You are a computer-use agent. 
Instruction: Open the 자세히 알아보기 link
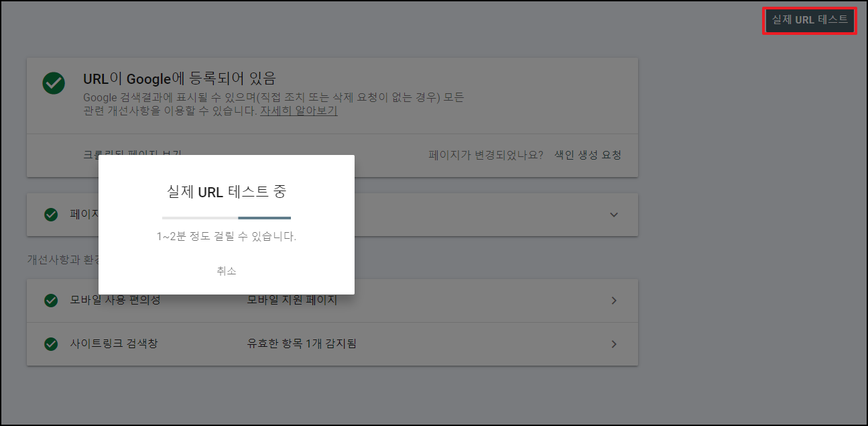299,111
